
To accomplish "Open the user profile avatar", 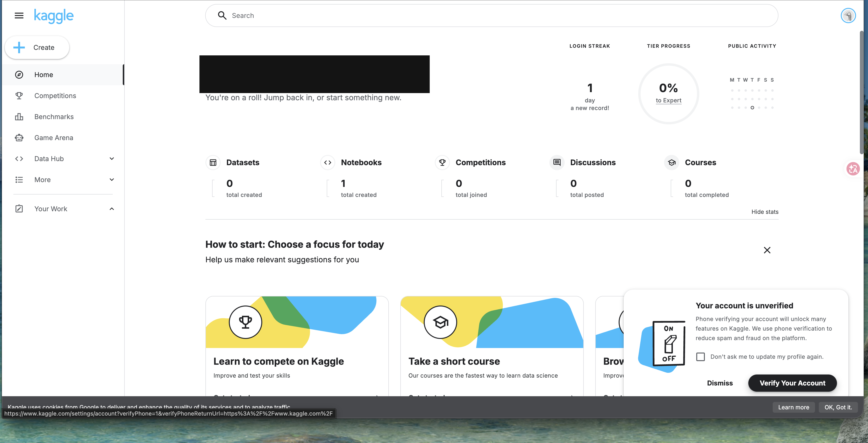I will click(848, 16).
